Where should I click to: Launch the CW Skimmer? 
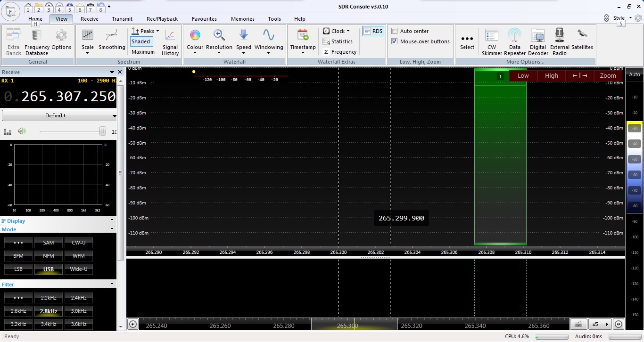492,41
